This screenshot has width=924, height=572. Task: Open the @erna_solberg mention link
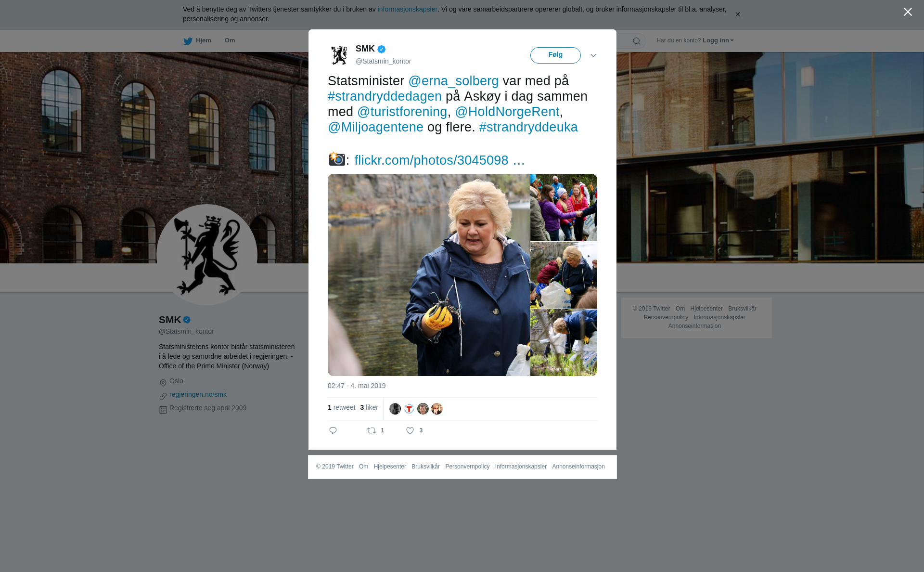453,81
